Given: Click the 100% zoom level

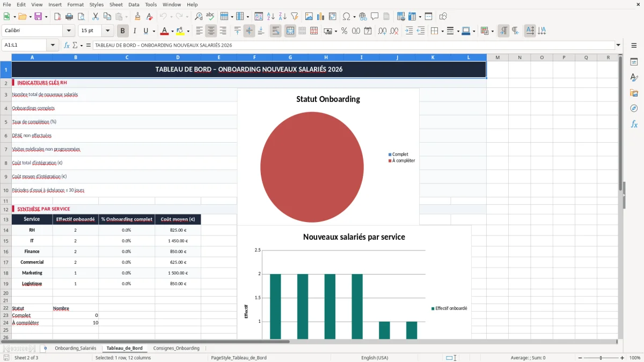Looking at the screenshot, I should [x=634, y=358].
